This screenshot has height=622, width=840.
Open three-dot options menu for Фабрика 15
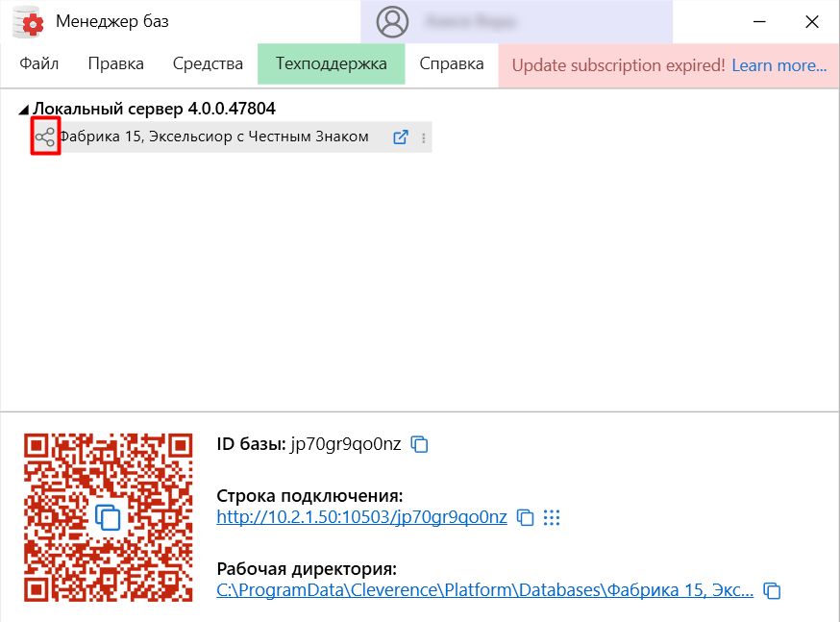tap(424, 138)
